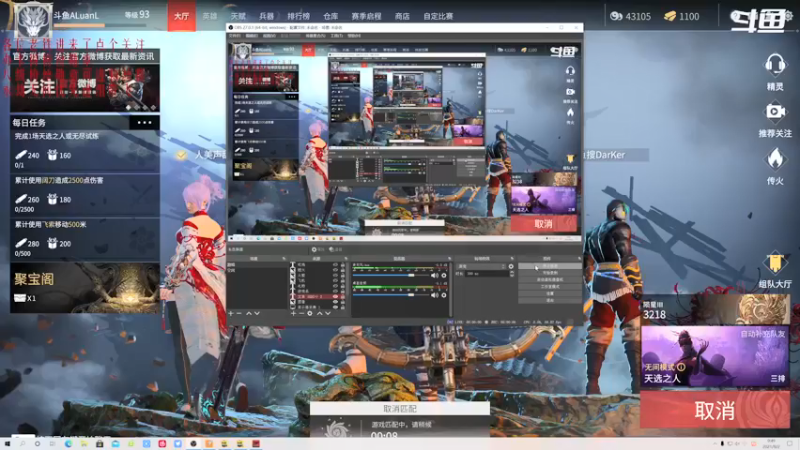Open source properties gear in sources toolbar
Viewport: 800px width, 450px height.
(310, 313)
